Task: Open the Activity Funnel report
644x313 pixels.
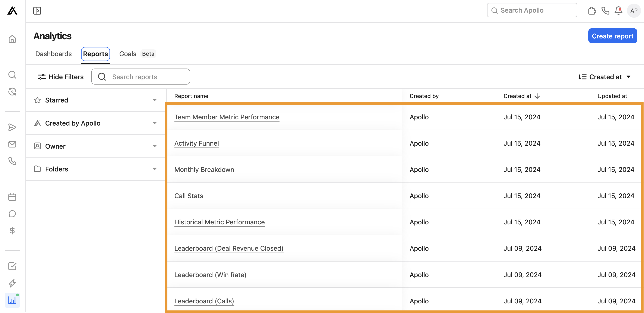Action: tap(196, 143)
